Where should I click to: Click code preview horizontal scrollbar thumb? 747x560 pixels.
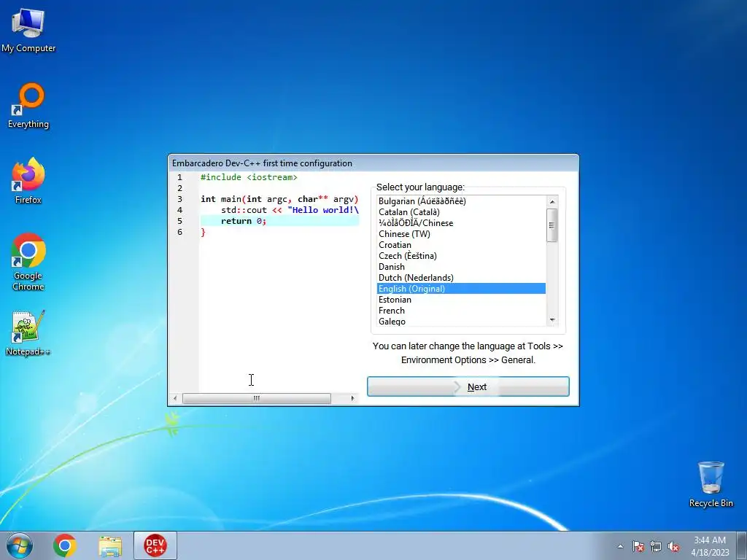pos(257,398)
